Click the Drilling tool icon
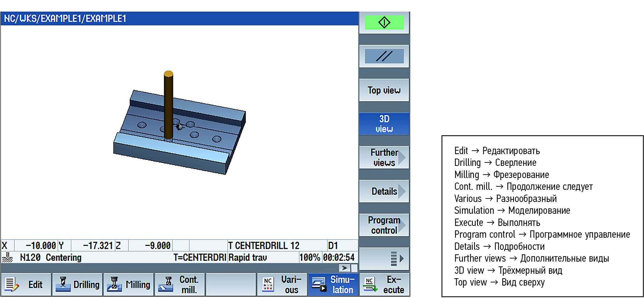 click(63, 284)
